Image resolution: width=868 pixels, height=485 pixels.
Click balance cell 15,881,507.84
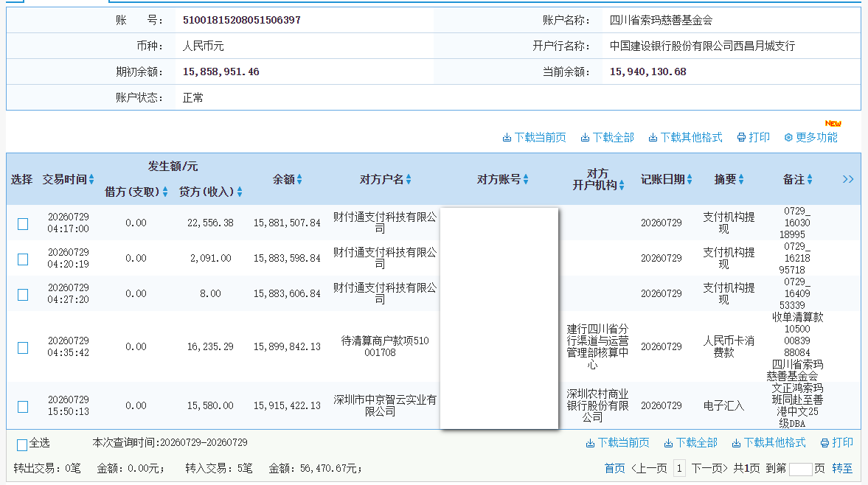[287, 223]
